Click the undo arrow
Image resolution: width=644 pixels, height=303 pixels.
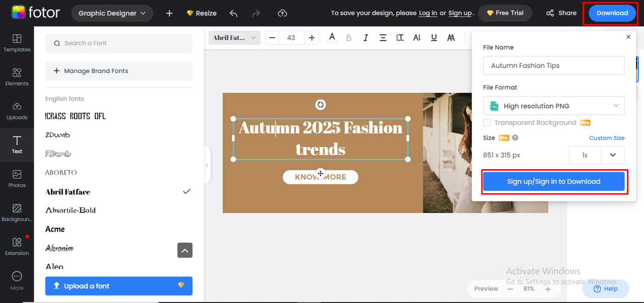pyautogui.click(x=233, y=13)
